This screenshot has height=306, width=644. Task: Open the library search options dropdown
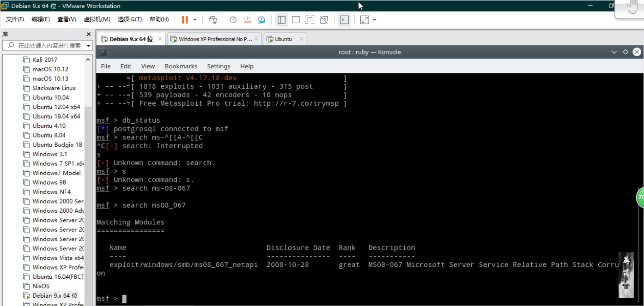[88, 46]
